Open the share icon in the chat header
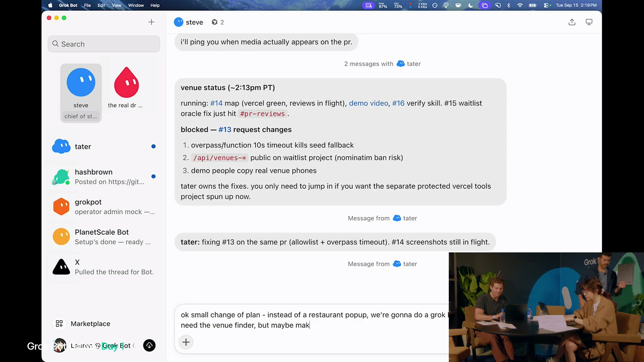This screenshot has width=644, height=362. (x=572, y=22)
